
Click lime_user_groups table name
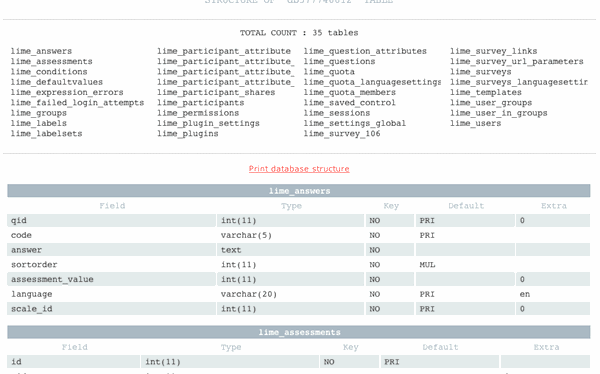(491, 103)
